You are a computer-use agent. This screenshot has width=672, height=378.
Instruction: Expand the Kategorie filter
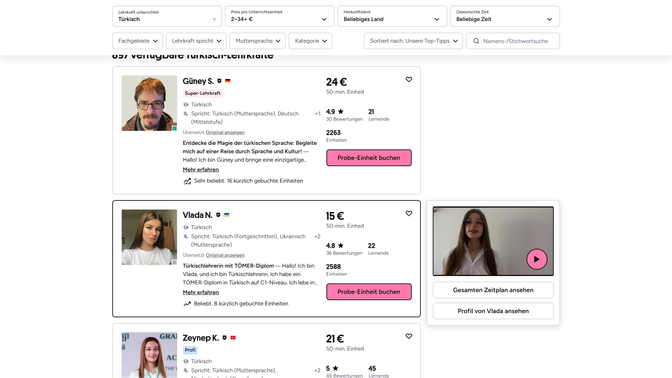[x=310, y=41]
